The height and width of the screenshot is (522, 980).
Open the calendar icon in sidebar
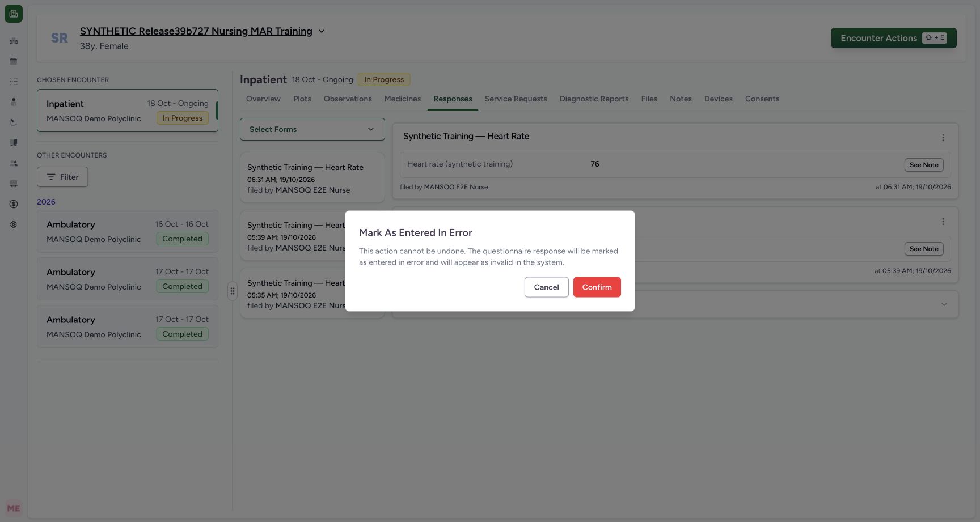click(14, 61)
